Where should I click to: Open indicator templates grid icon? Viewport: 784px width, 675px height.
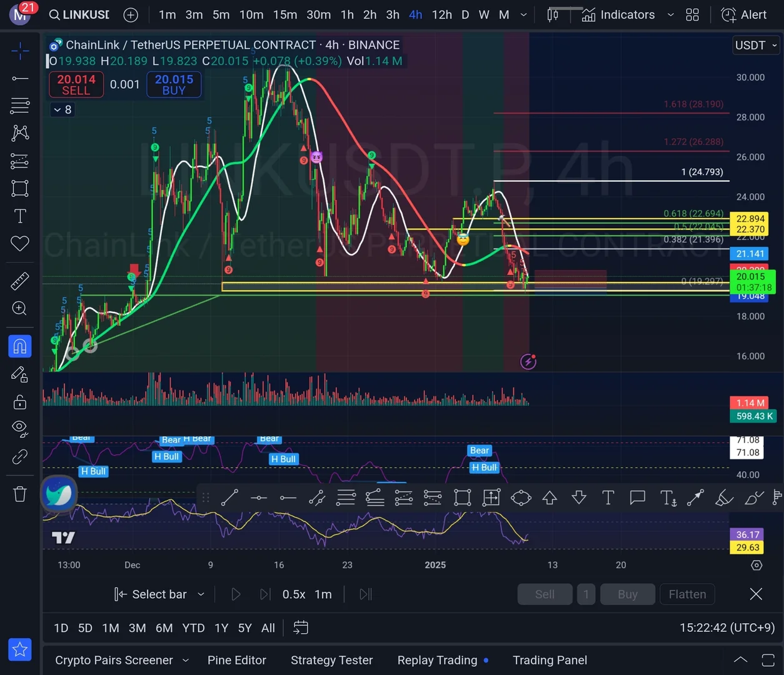pyautogui.click(x=692, y=14)
